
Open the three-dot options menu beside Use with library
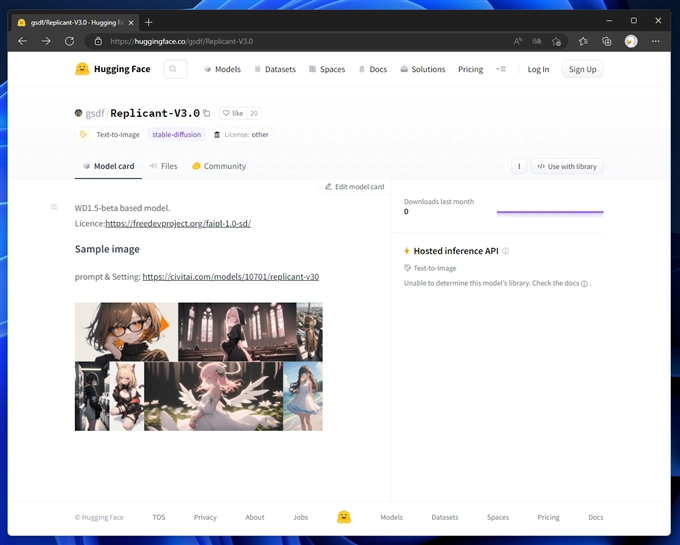519,166
